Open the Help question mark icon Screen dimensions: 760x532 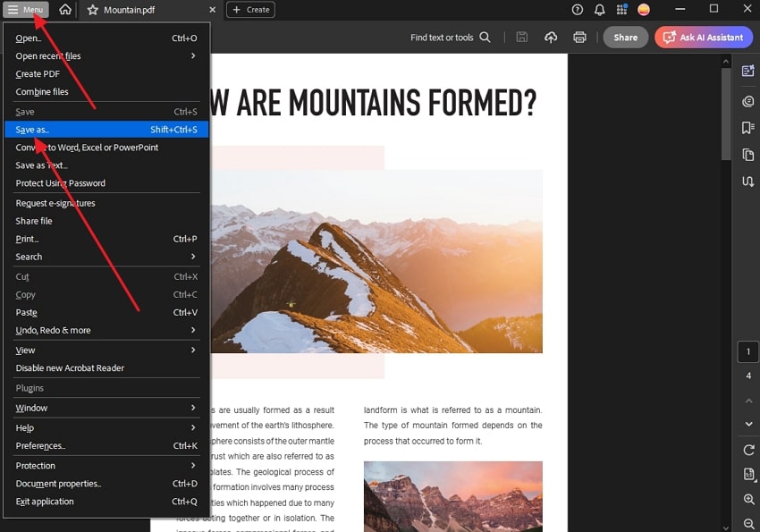(577, 10)
